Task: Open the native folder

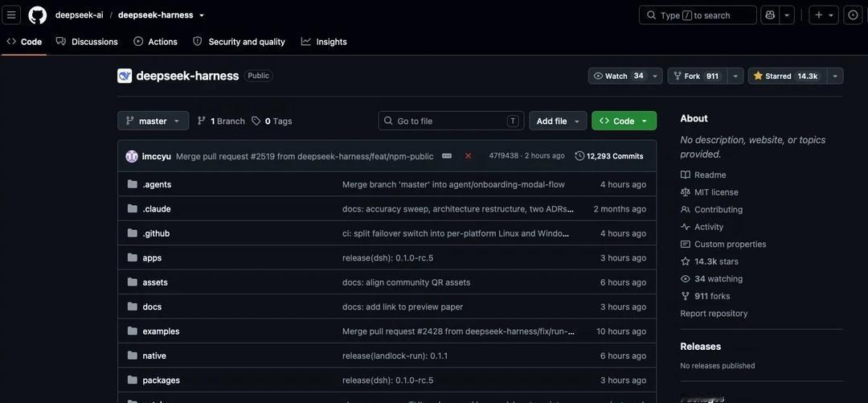Action: (154, 356)
